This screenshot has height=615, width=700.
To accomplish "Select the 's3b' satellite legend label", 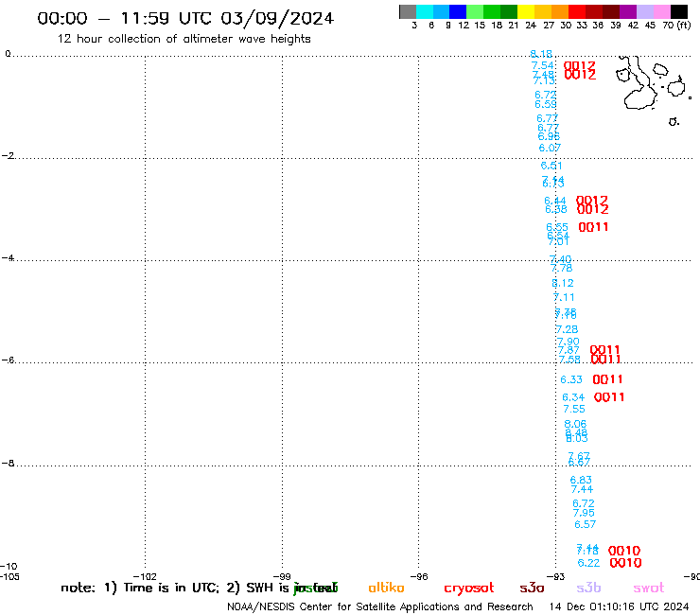I will [x=588, y=588].
